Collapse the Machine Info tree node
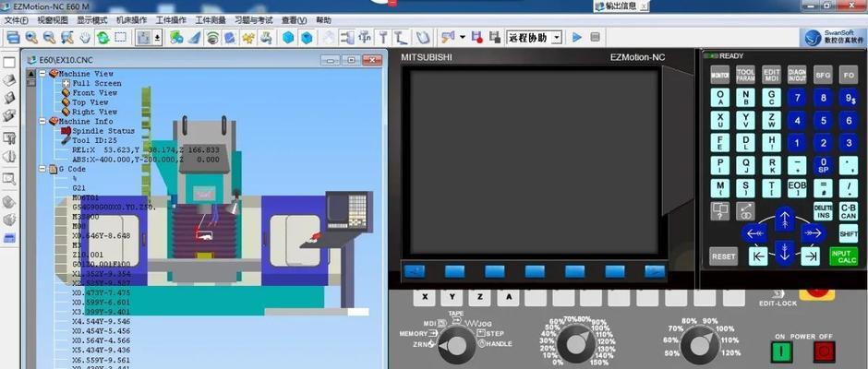 pos(42,121)
